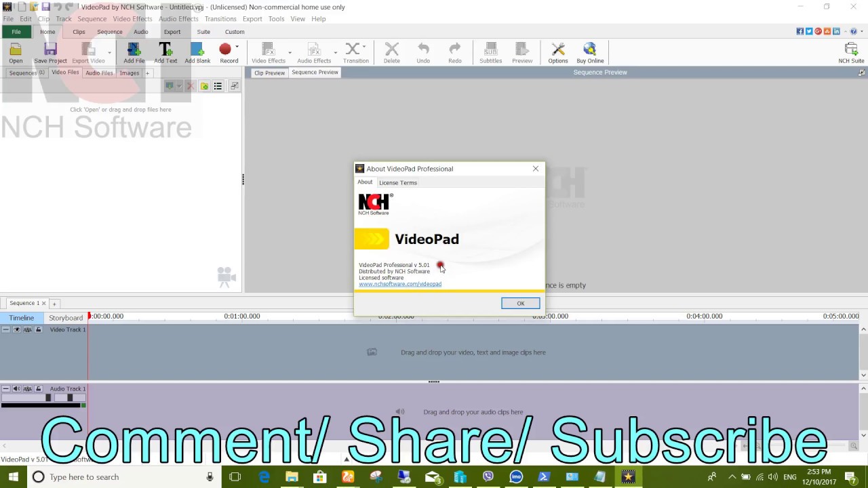868x488 pixels.
Task: Add a new bin tab with plus
Action: point(147,73)
